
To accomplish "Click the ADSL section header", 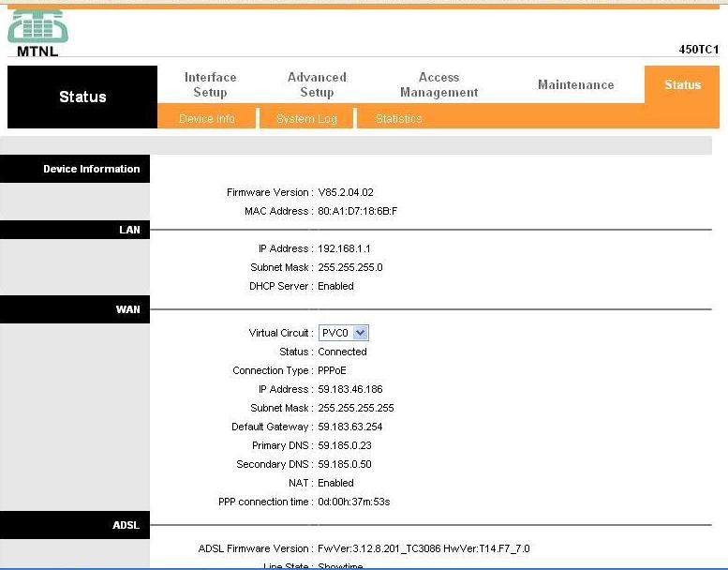I will coord(75,525).
